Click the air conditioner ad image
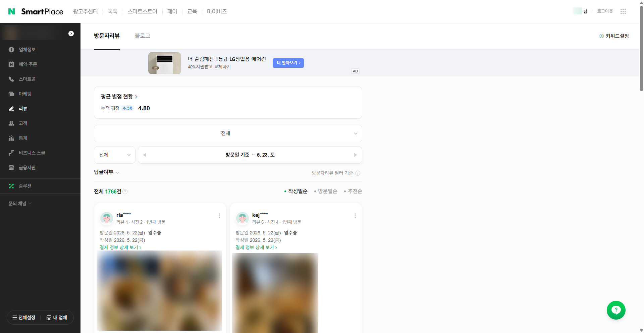The width and height of the screenshot is (644, 333). click(x=165, y=63)
